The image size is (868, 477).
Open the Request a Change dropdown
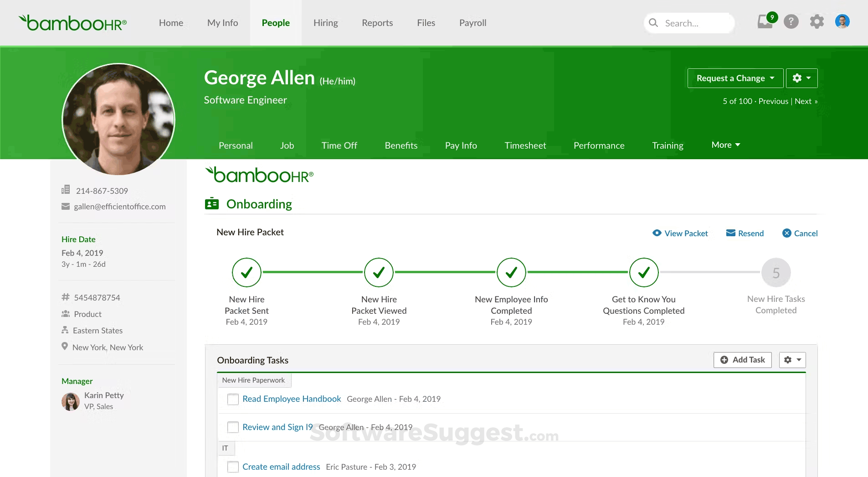734,78
